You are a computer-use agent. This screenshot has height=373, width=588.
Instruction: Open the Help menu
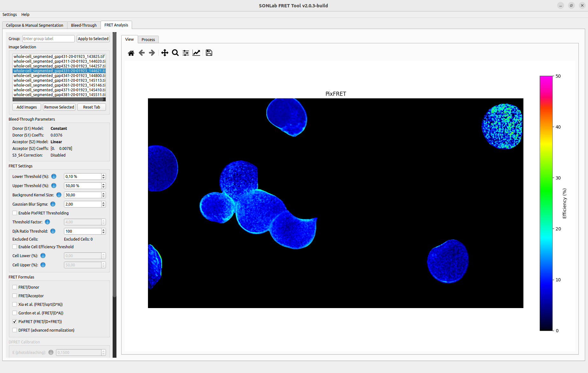coord(25,14)
